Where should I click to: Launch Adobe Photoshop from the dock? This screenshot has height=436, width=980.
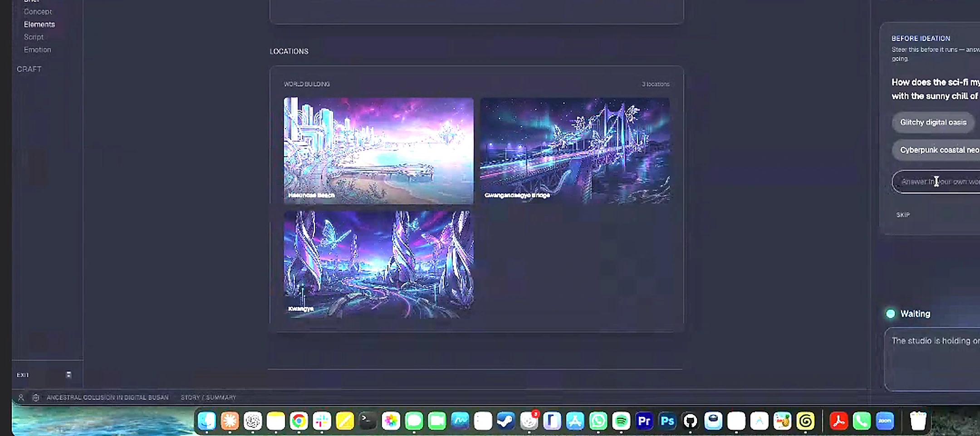[x=667, y=421]
